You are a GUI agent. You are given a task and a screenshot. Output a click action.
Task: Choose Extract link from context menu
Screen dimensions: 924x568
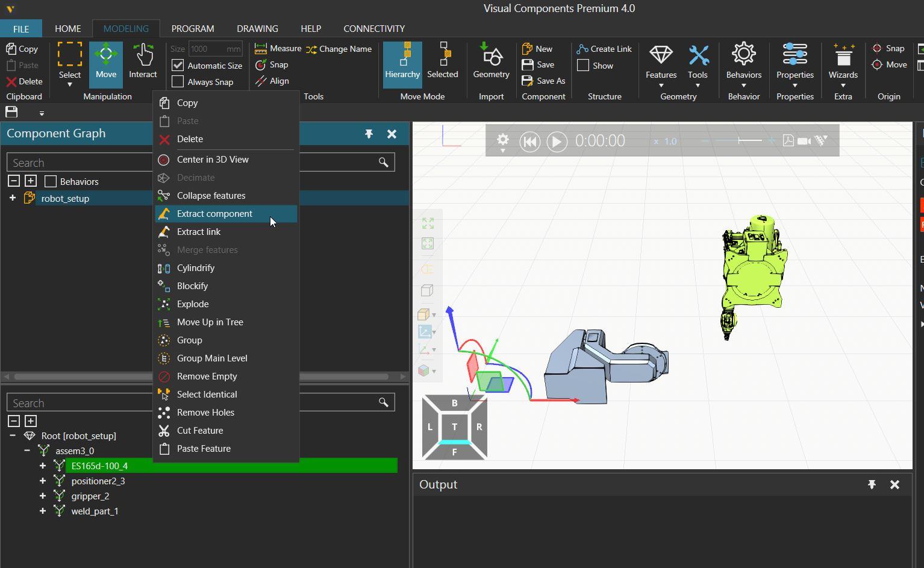[x=199, y=232]
